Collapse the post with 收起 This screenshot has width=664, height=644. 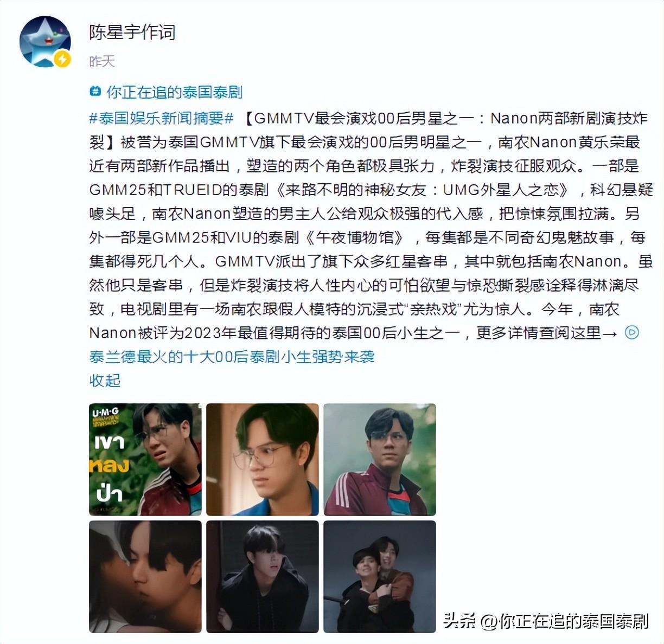coord(105,380)
